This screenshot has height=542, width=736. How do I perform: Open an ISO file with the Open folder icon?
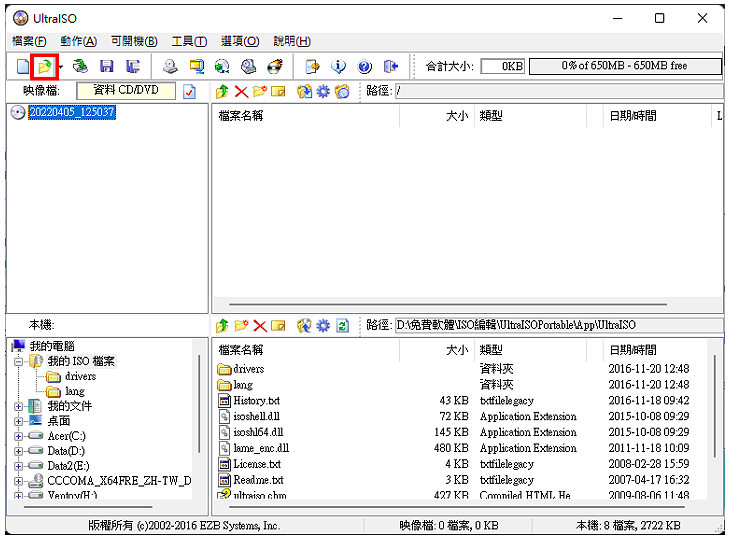click(x=45, y=67)
